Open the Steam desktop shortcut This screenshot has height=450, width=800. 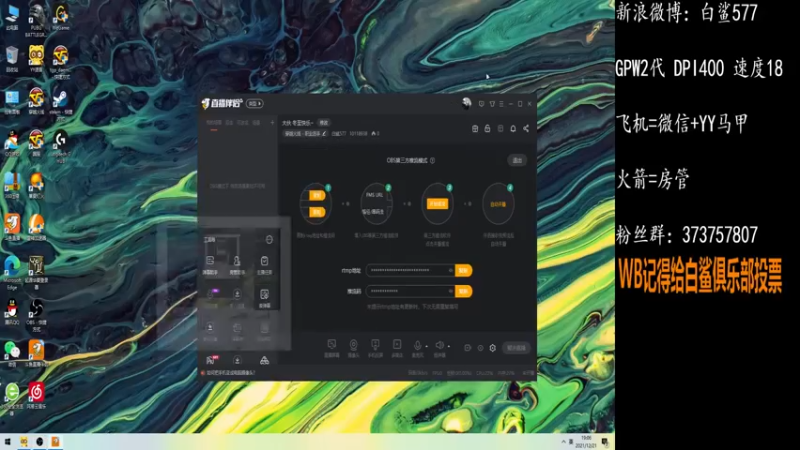60,103
